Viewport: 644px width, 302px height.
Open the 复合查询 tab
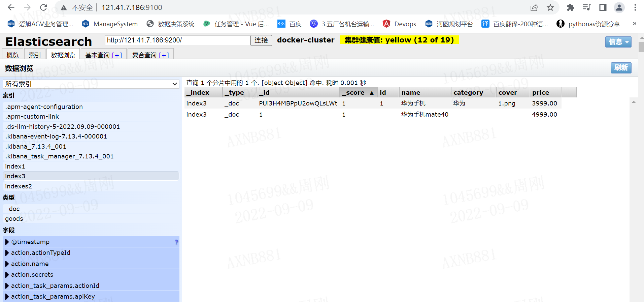pyautogui.click(x=144, y=55)
